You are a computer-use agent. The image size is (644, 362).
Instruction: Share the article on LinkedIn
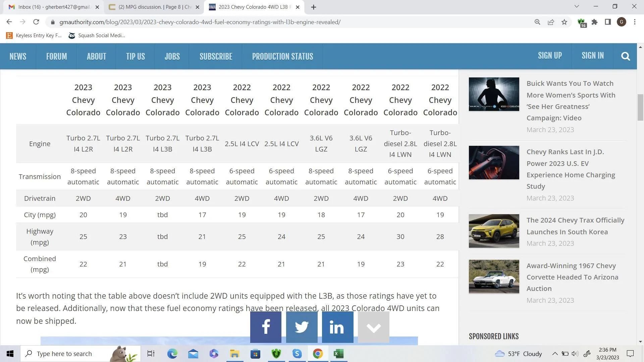[337, 327]
